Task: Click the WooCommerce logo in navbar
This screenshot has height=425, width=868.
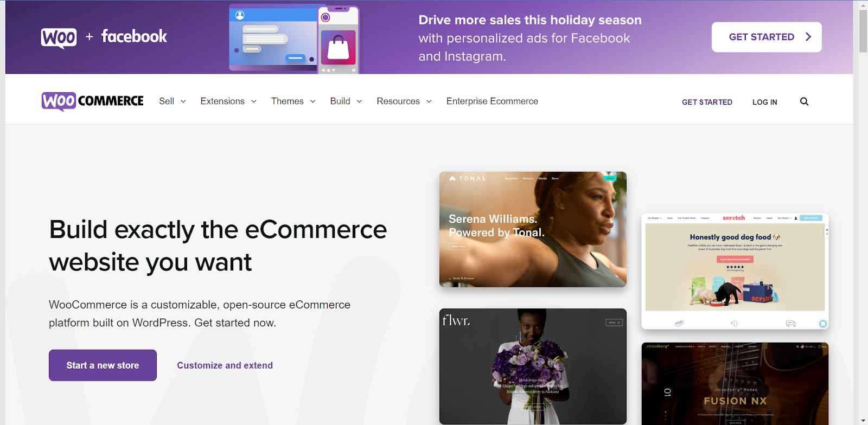Action: 92,101
